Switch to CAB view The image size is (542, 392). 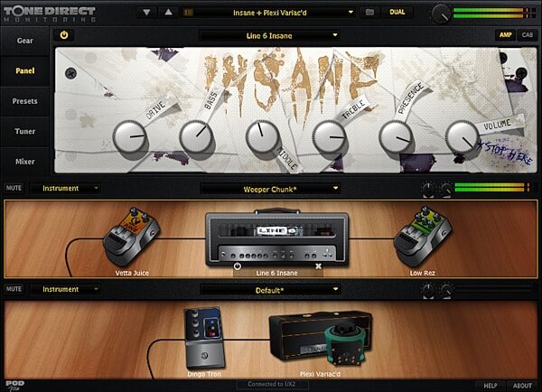pyautogui.click(x=528, y=34)
